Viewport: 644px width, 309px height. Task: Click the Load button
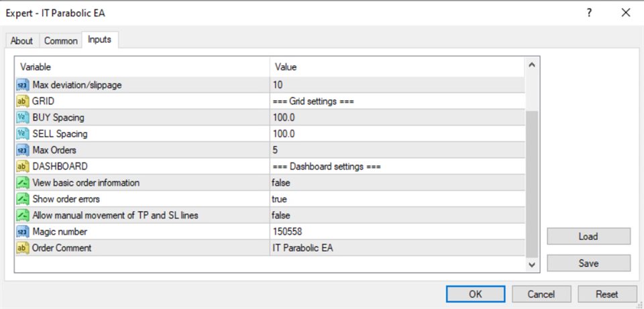588,236
